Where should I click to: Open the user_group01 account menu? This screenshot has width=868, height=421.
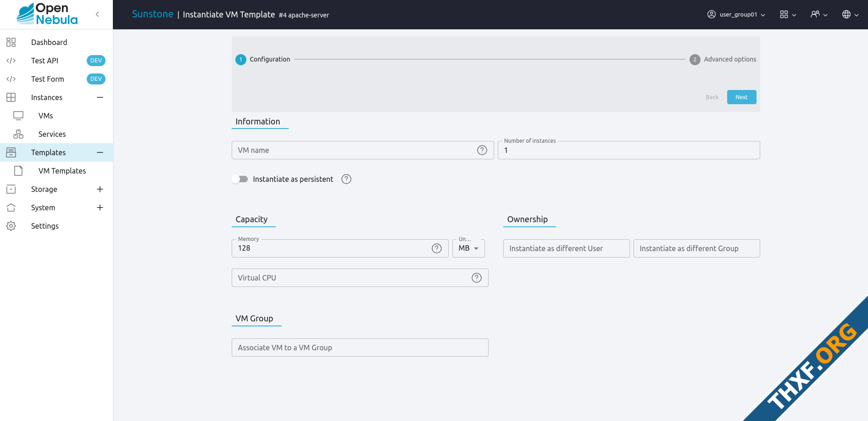point(736,14)
